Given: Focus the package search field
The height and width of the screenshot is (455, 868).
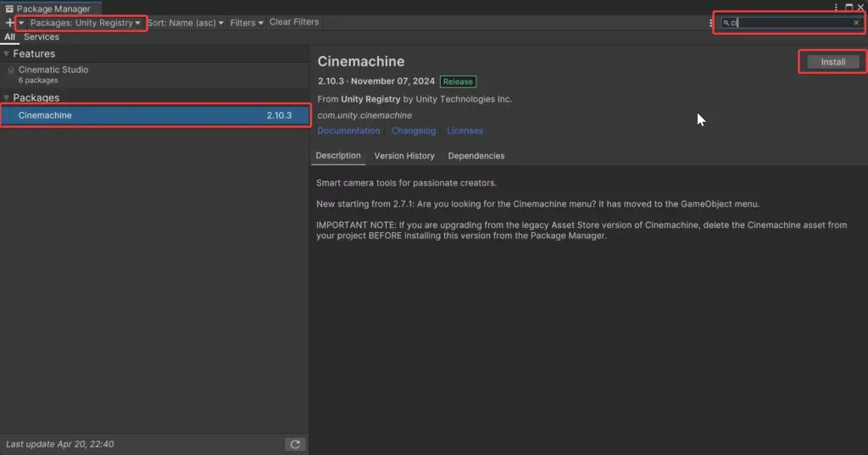Looking at the screenshot, I should pyautogui.click(x=791, y=23).
